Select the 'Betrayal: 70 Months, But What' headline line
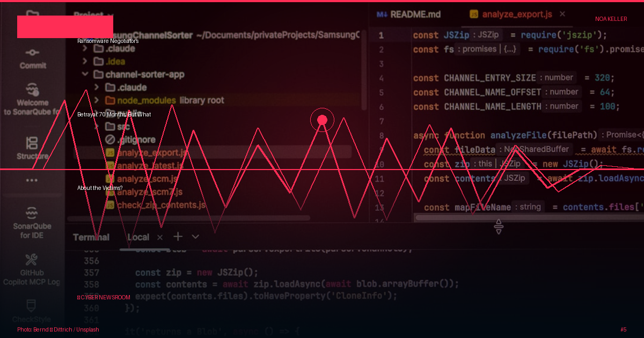644x338 pixels. click(114, 114)
